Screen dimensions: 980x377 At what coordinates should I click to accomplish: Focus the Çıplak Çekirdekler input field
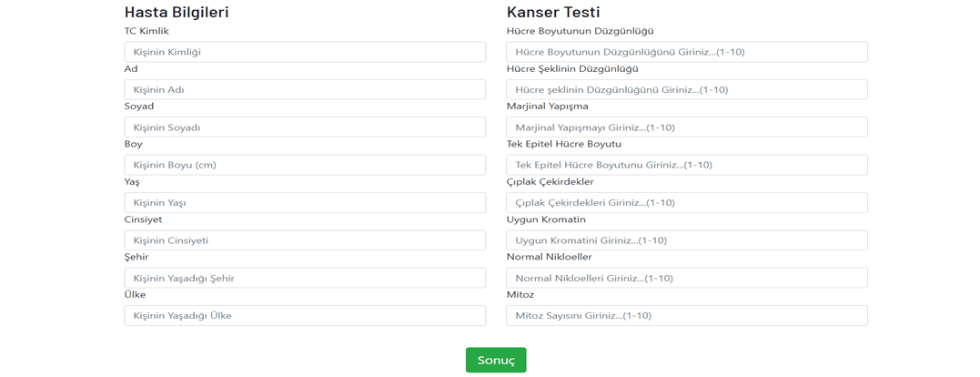[x=686, y=202]
